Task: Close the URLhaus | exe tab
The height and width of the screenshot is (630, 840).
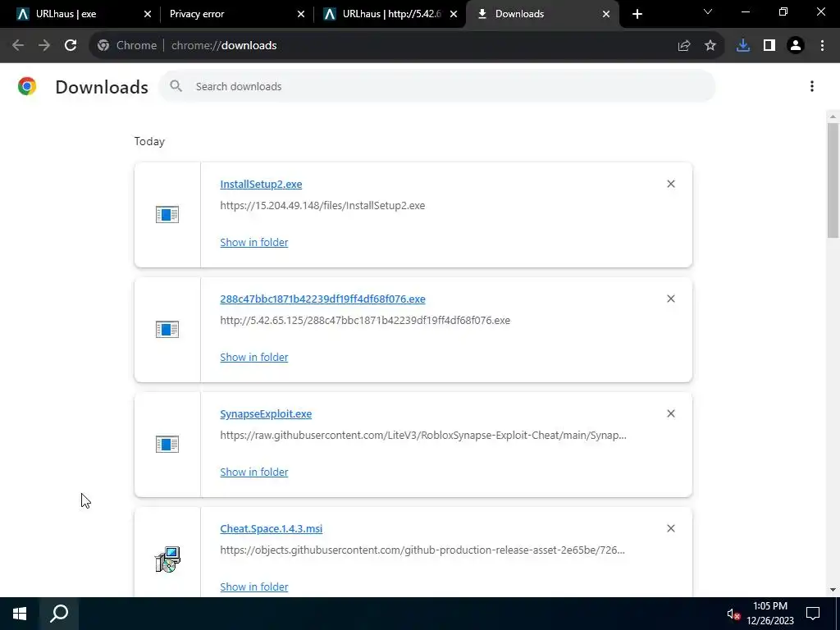Action: [148, 14]
